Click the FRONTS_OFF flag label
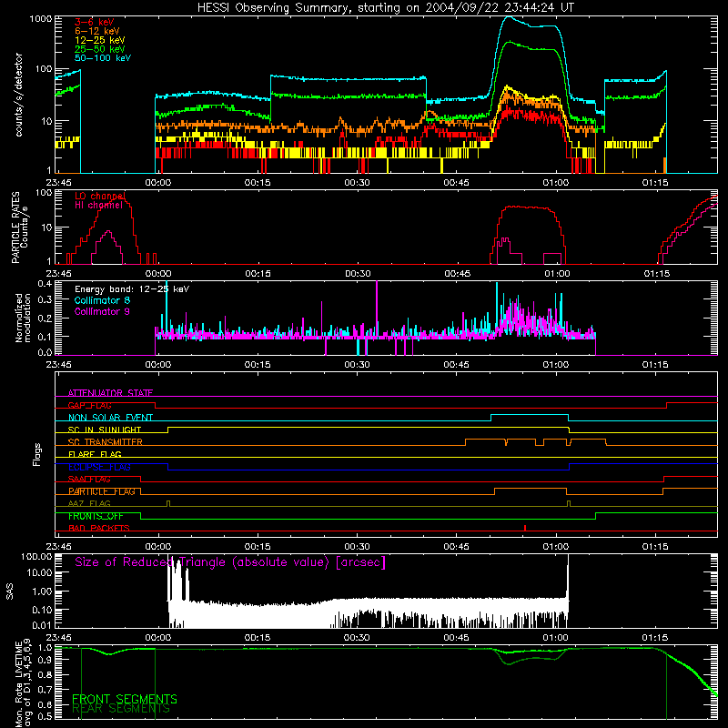Viewport: 728px width, 728px height. click(96, 516)
